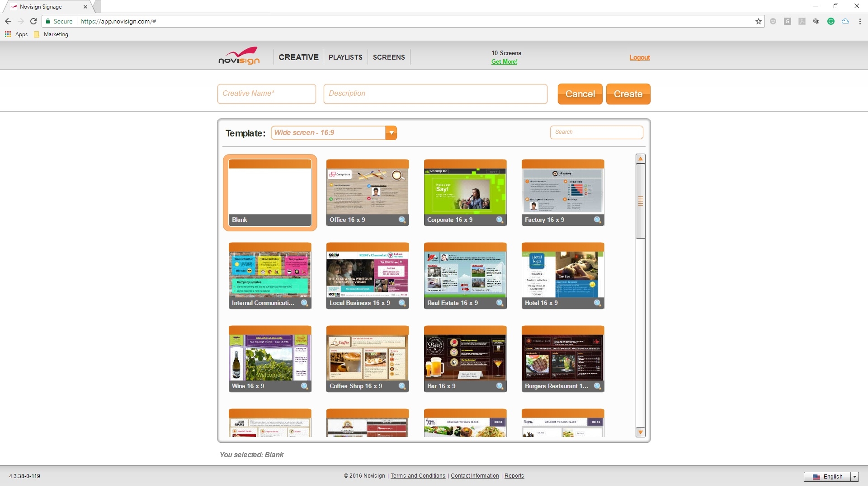Click the Wide screen - 16:9 combo box

tap(328, 133)
